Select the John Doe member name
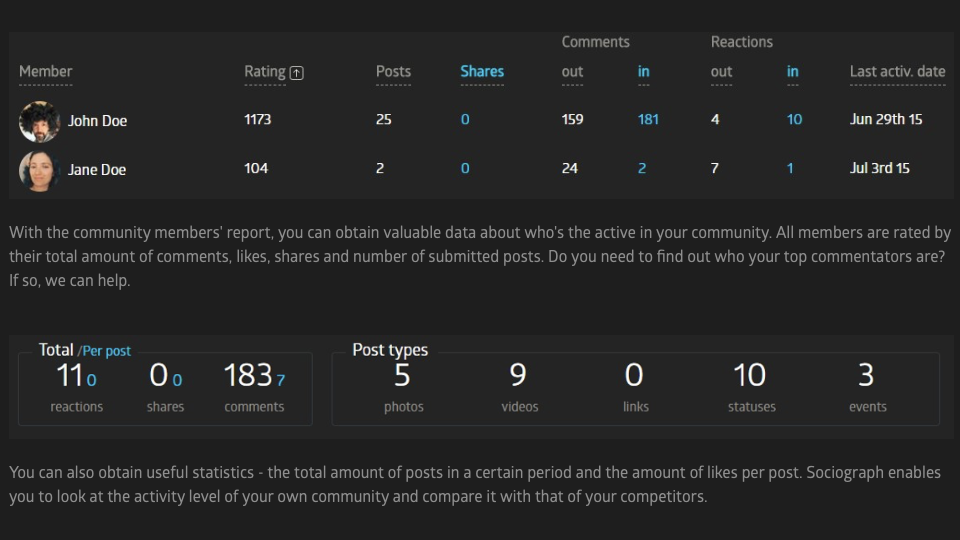Viewport: 960px width, 540px height. pos(97,121)
